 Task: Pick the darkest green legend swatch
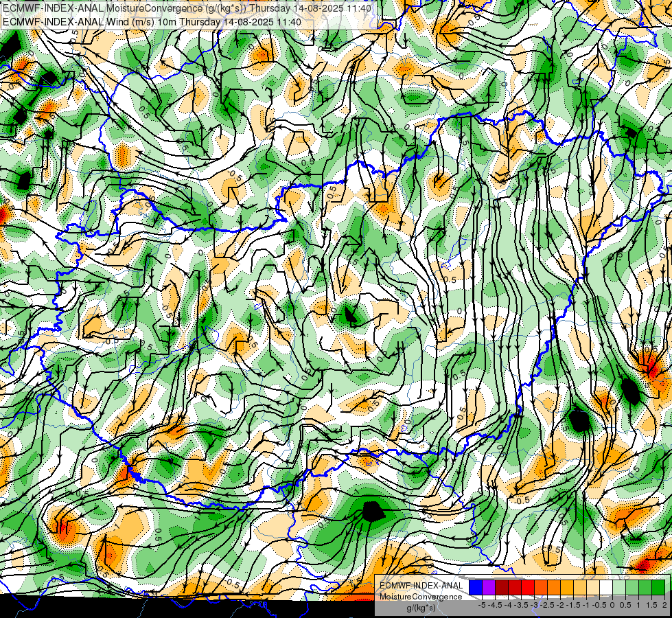pyautogui.click(x=658, y=587)
